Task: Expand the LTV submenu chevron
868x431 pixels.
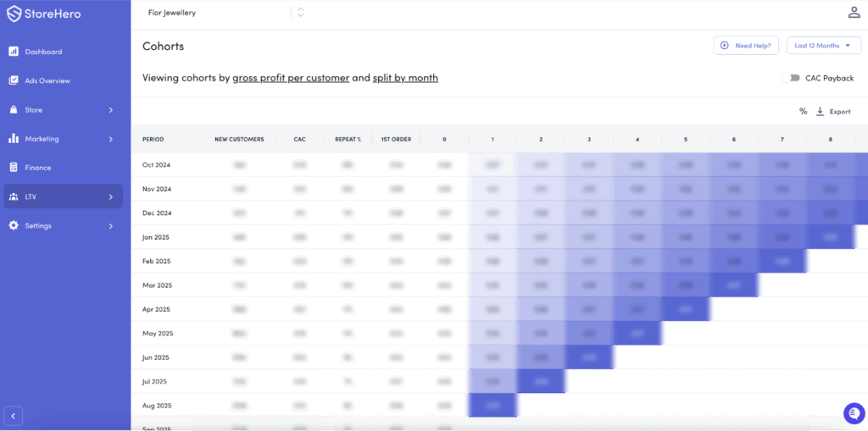Action: tap(111, 196)
